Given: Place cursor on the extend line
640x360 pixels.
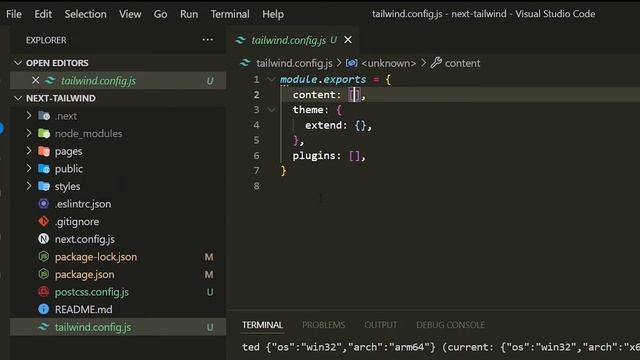Looking at the screenshot, I should [338, 125].
